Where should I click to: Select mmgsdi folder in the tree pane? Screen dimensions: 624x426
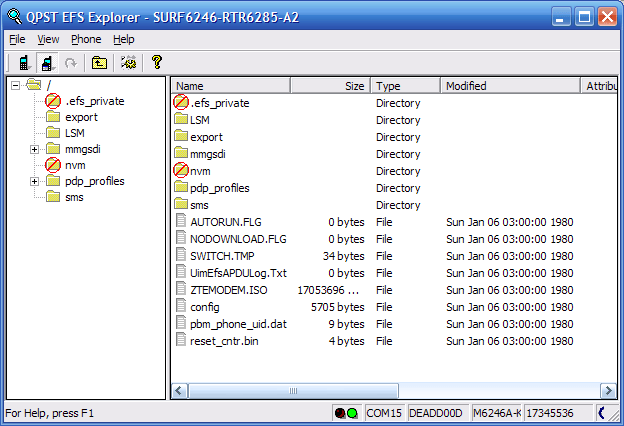tap(83, 149)
